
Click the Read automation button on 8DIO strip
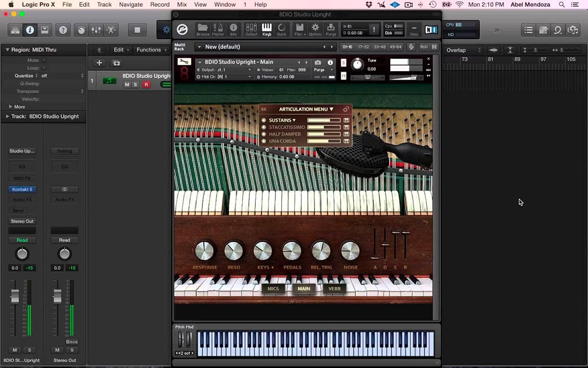coord(22,240)
